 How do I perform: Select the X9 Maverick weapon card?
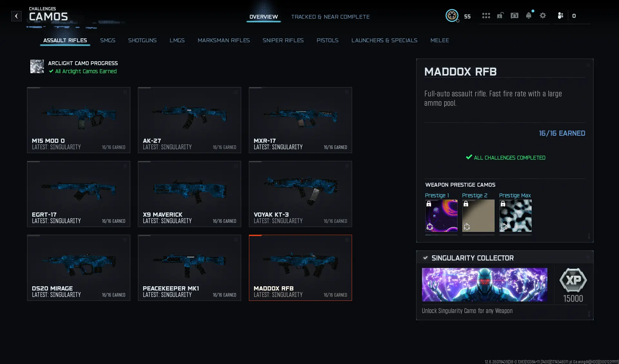point(190,194)
